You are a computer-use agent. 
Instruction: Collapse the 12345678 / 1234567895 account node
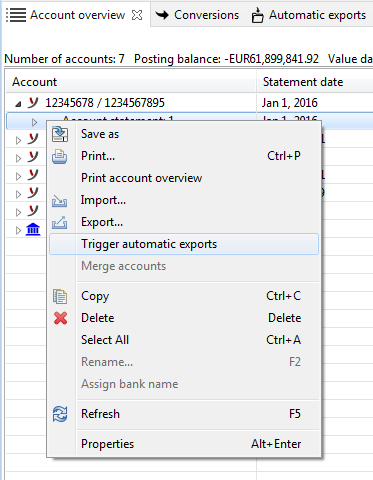(x=18, y=105)
